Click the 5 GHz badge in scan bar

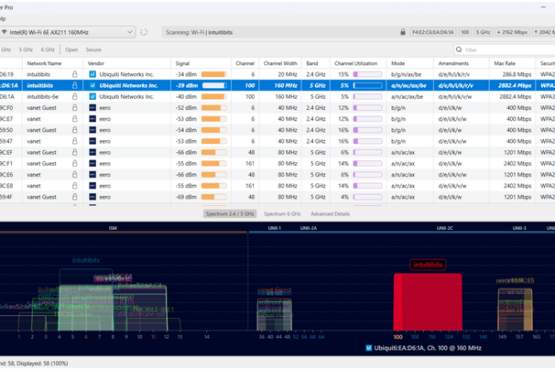pos(483,32)
